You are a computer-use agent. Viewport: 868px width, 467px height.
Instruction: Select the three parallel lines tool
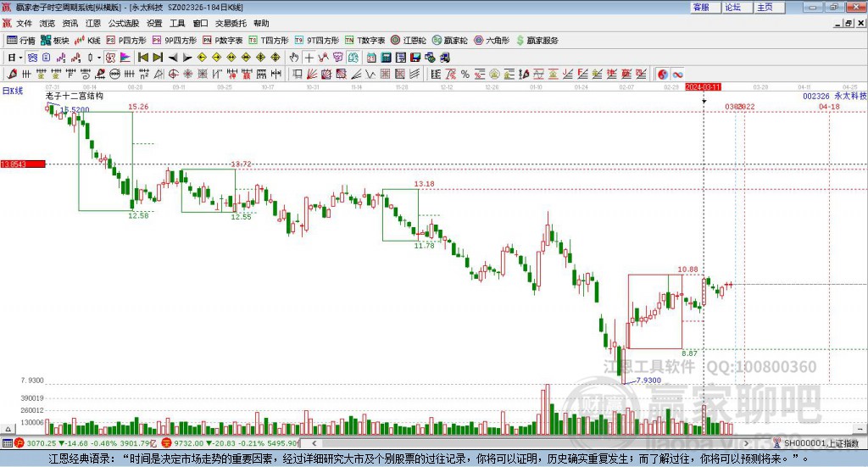(x=414, y=74)
